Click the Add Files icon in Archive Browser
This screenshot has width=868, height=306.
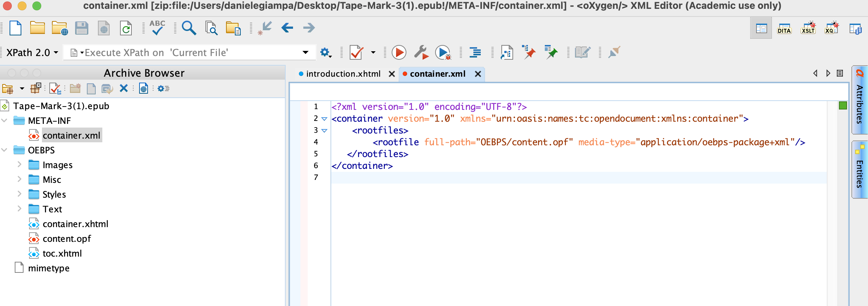[107, 88]
